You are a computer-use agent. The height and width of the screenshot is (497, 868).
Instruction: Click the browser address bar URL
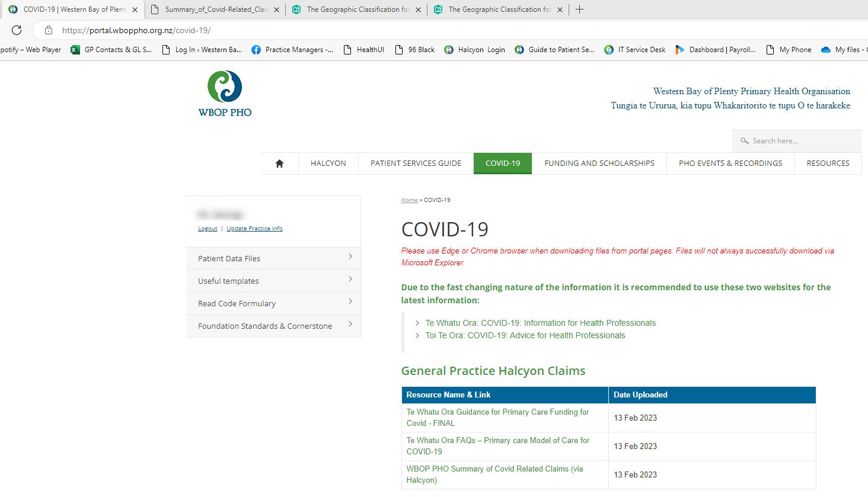coord(136,30)
